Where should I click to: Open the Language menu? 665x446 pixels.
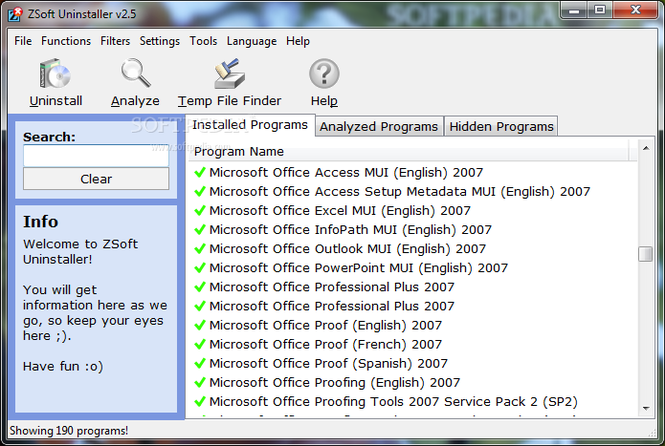pos(251,41)
